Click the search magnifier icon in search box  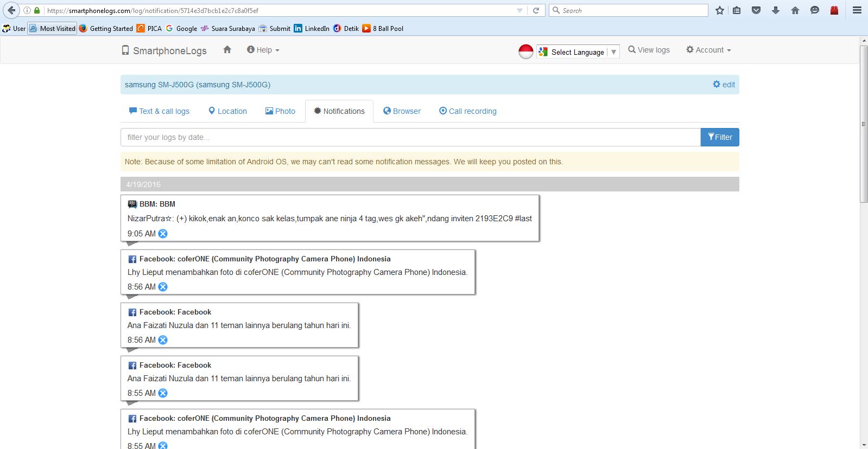(556, 10)
